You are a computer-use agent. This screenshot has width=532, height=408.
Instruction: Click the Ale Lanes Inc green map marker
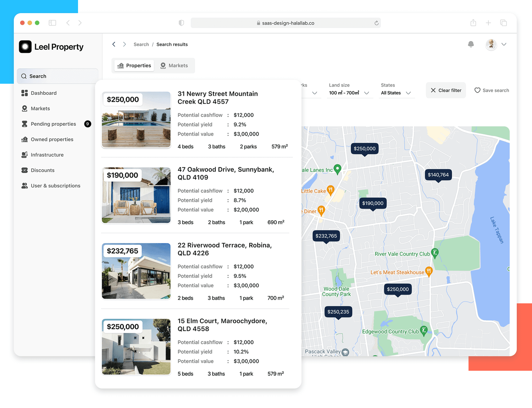(338, 169)
